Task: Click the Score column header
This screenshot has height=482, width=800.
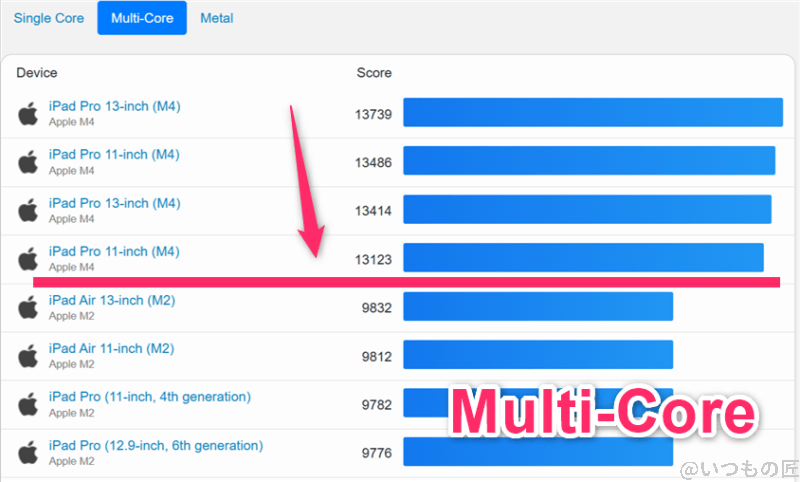Action: (x=374, y=73)
